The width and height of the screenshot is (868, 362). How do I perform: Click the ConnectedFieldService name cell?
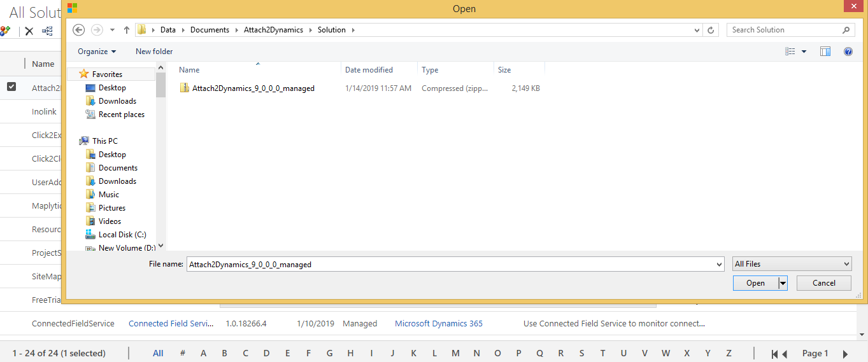[73, 324]
